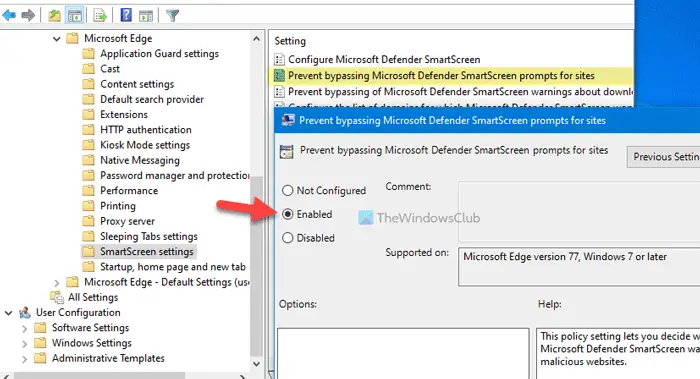
Task: Click the Native Messaging folder icon
Action: pyautogui.click(x=88, y=160)
